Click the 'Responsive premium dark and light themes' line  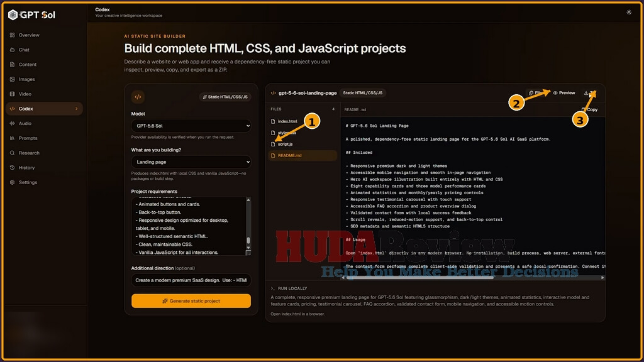pyautogui.click(x=396, y=166)
